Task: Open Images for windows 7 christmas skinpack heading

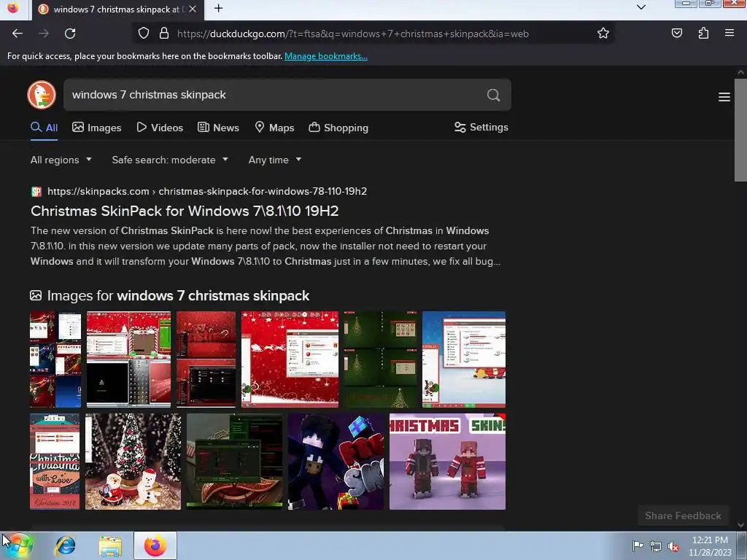Action: [x=178, y=296]
